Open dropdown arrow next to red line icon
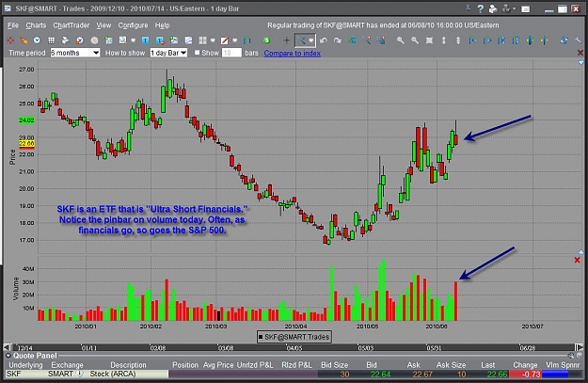This screenshot has width=588, height=383. 235,40
